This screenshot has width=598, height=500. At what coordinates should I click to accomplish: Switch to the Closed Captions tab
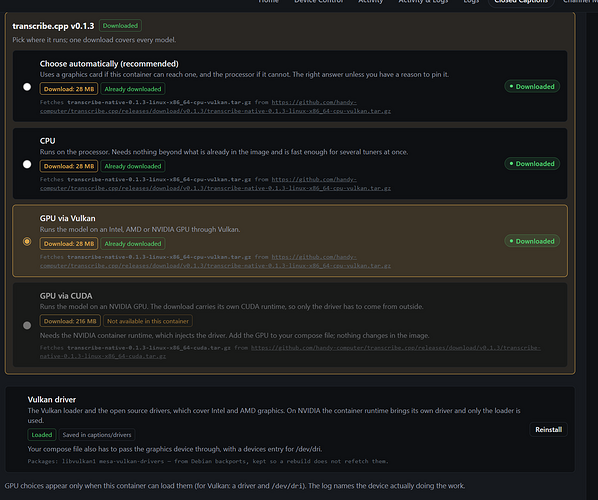pyautogui.click(x=521, y=2)
